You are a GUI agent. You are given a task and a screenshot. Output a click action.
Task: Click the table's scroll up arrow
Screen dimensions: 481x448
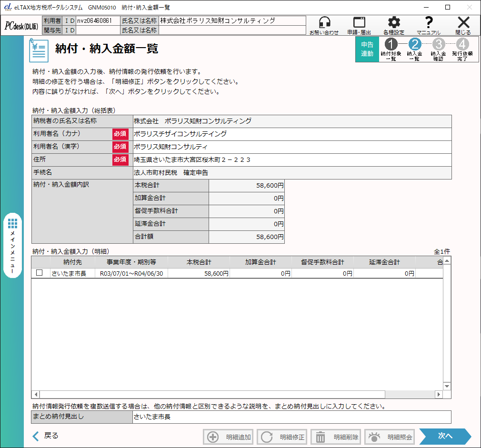pos(447,261)
